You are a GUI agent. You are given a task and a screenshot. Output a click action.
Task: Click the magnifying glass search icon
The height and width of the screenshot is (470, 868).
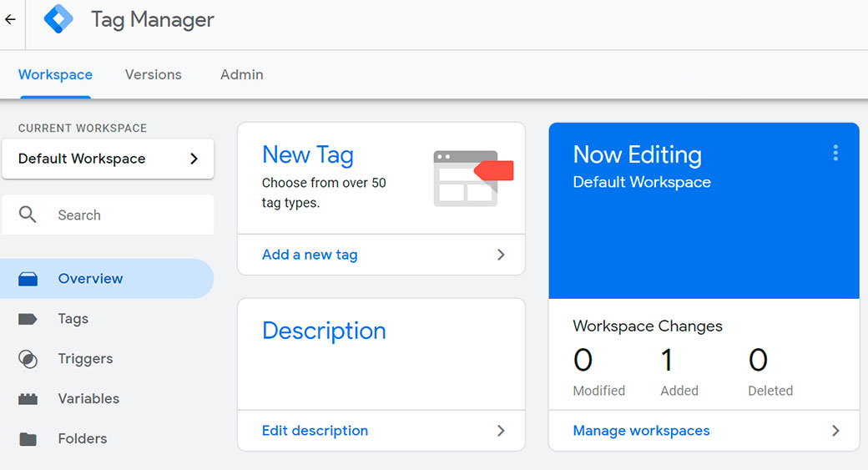[x=28, y=215]
